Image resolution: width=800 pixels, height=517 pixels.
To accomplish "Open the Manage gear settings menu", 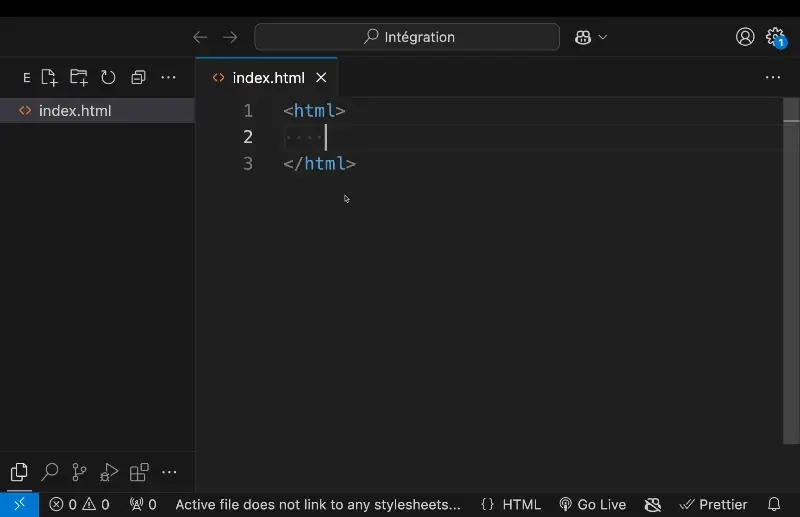I will (x=775, y=37).
